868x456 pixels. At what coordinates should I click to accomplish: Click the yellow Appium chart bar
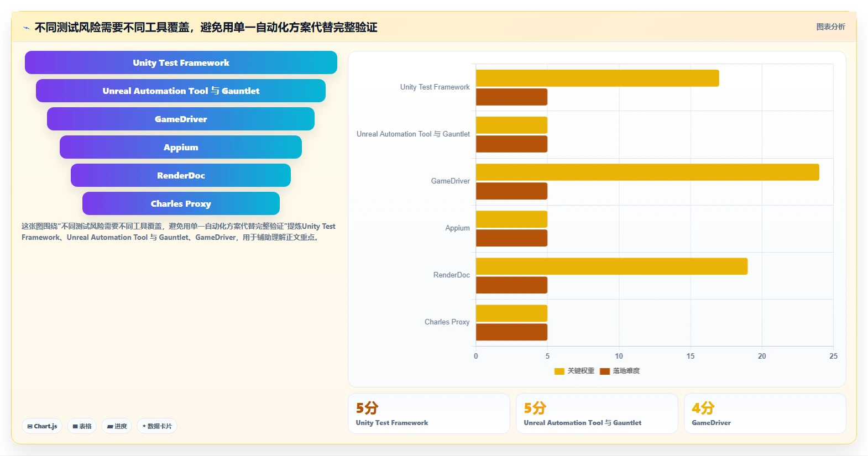pos(511,219)
